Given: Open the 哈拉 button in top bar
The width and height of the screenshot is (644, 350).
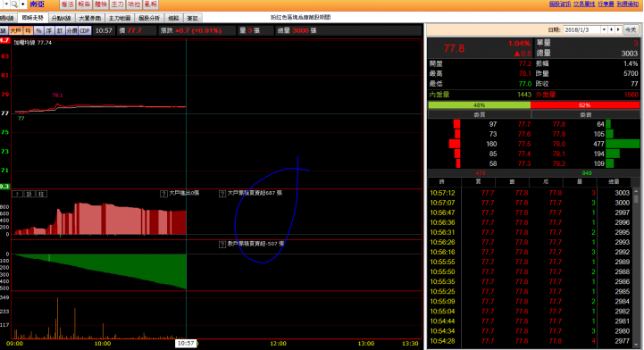Looking at the screenshot, I should (x=134, y=4).
